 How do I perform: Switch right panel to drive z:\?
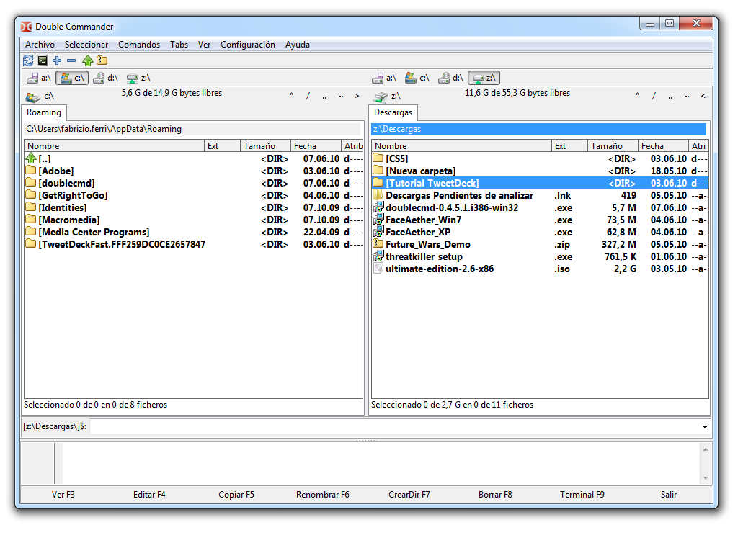click(x=484, y=78)
